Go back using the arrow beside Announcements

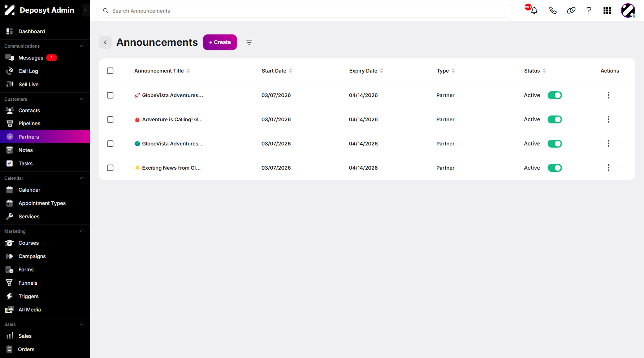[x=105, y=42]
